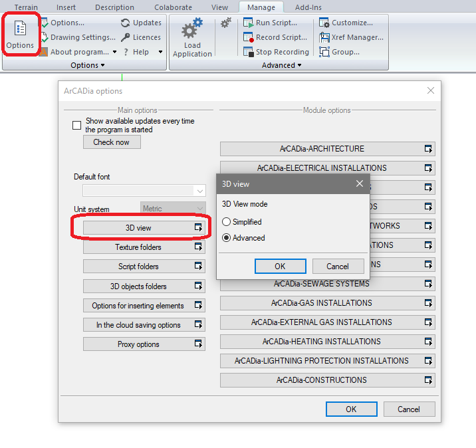Click the 3D view button
The image size is (476, 448).
pos(144,227)
